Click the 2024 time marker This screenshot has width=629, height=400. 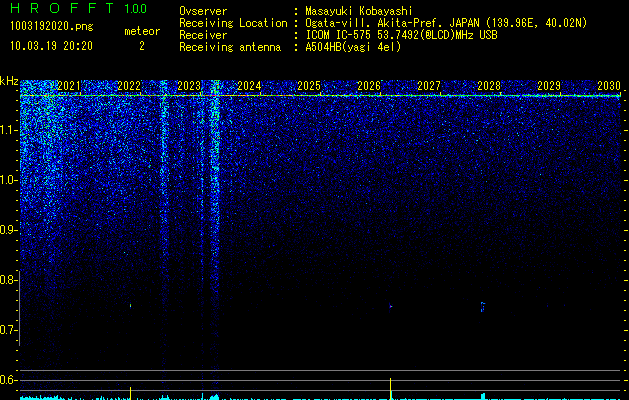249,85
